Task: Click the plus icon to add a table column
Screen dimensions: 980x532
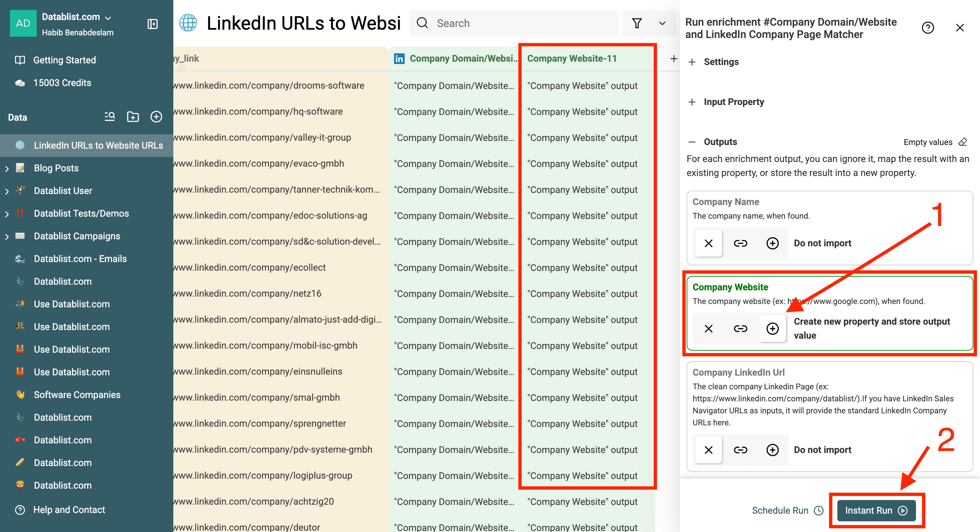Action: pyautogui.click(x=674, y=59)
